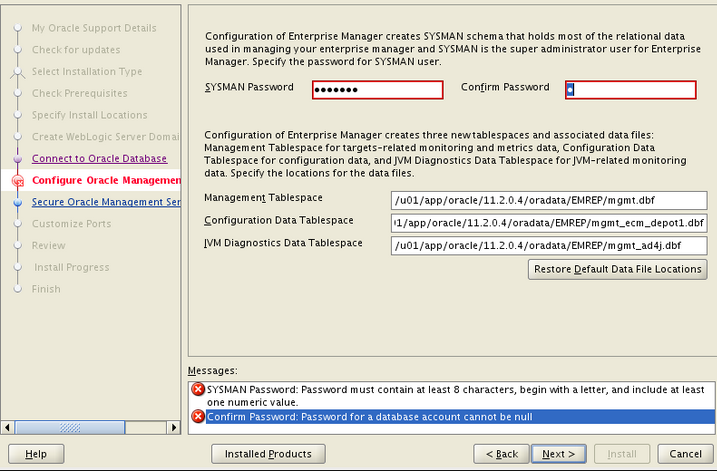Edit the Management Tablespace path field

pos(549,200)
